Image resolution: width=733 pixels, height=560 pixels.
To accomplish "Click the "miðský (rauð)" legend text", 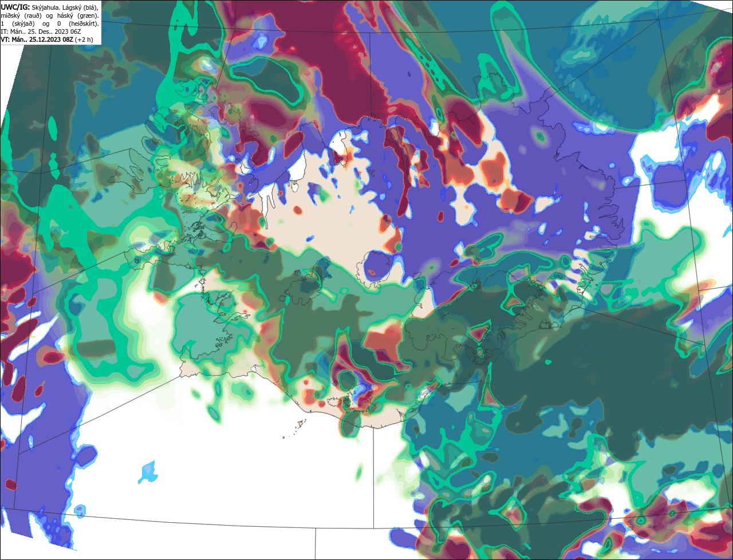I will (x=21, y=16).
